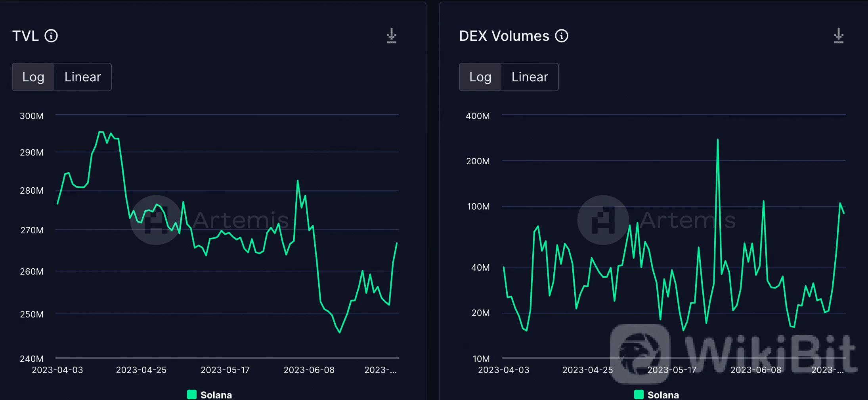Image resolution: width=868 pixels, height=400 pixels.
Task: Download the DEX Volumes chart data
Action: coord(838,36)
